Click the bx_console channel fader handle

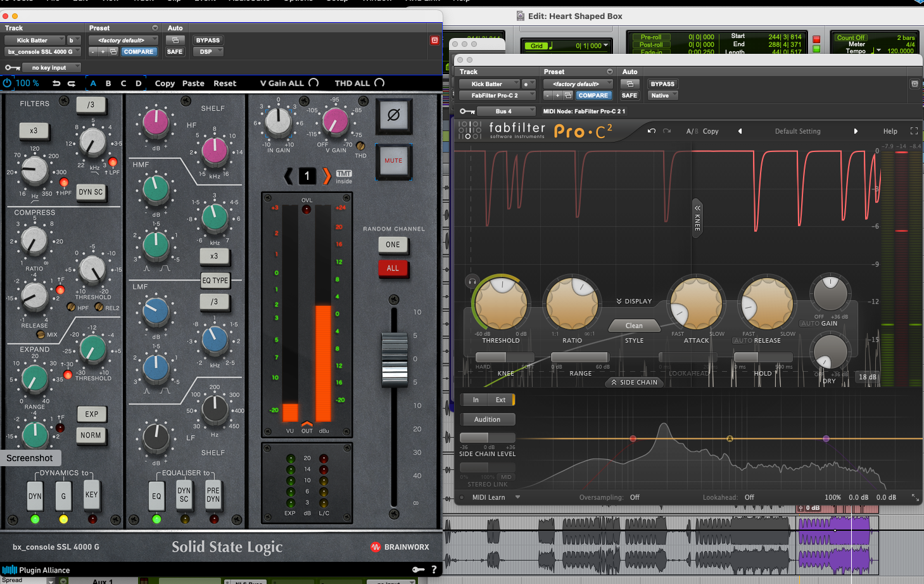click(x=394, y=359)
